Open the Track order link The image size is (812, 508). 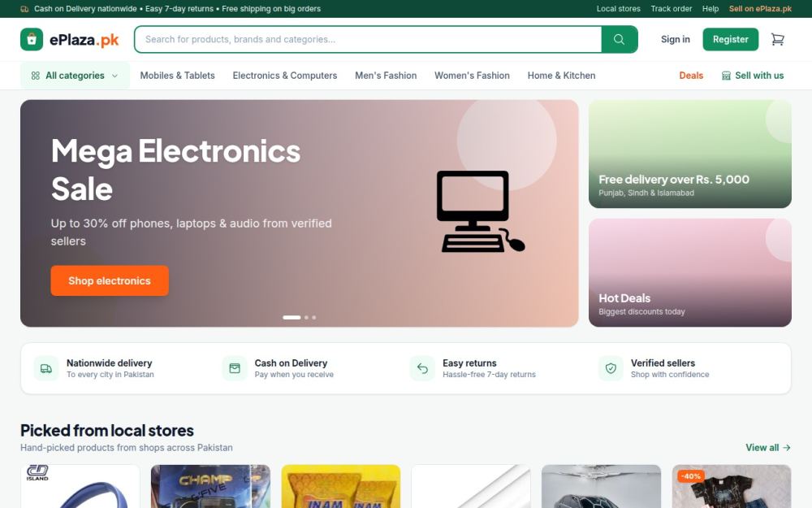tap(672, 9)
